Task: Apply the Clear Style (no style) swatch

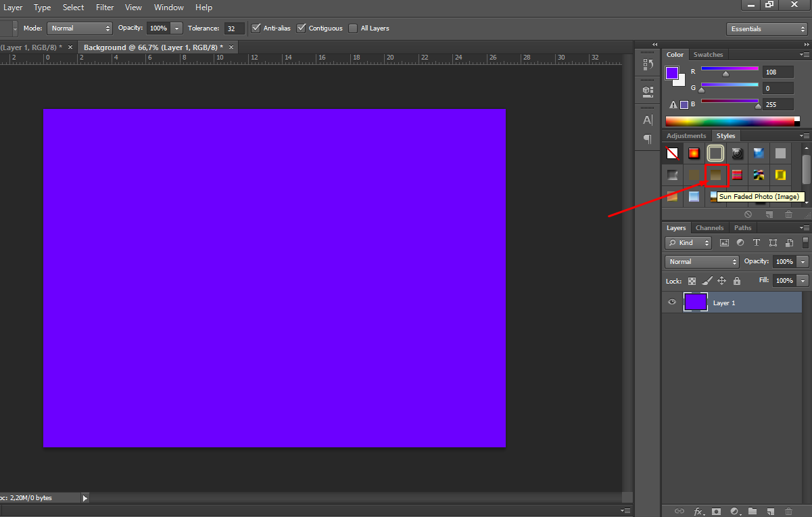Action: coord(672,153)
